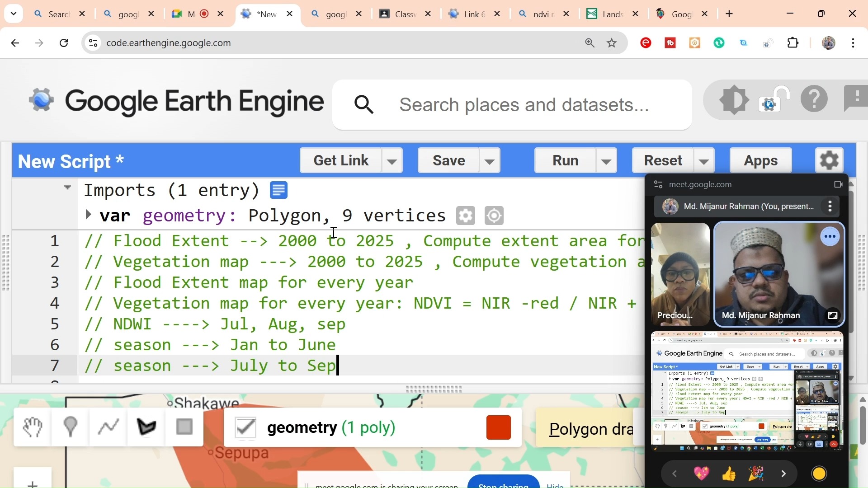Open the Apps button
The width and height of the screenshot is (868, 488).
pos(761,161)
